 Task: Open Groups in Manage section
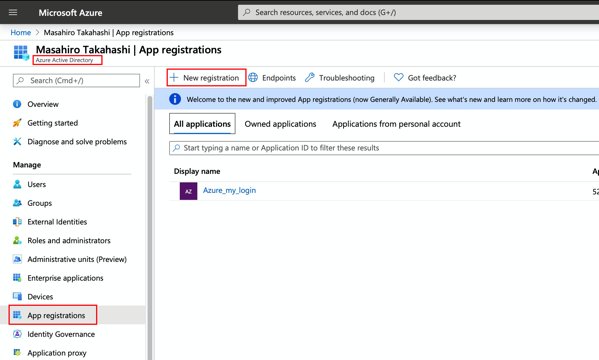coord(40,203)
